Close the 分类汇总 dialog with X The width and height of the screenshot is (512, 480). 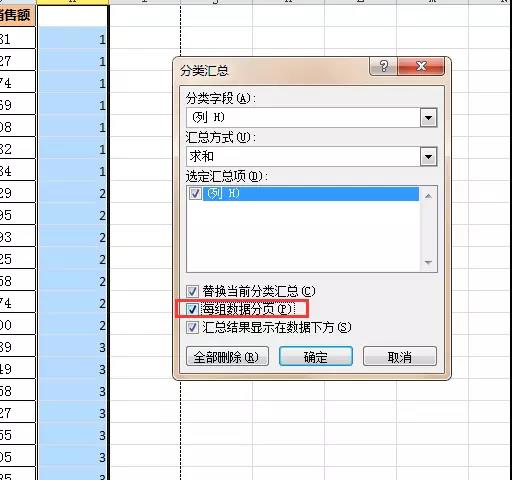click(421, 66)
